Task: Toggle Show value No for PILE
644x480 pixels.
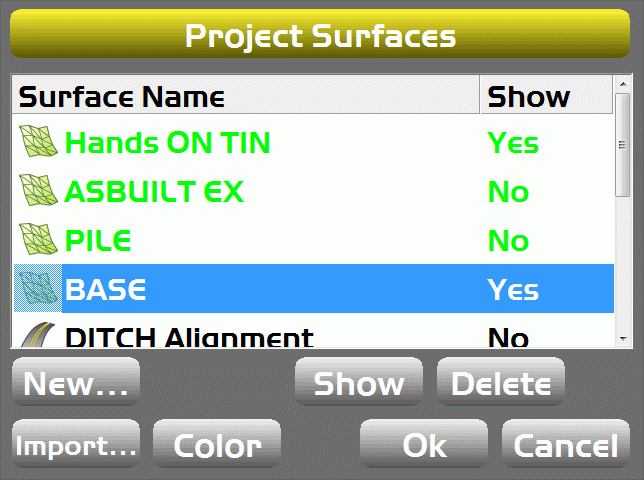Action: [508, 240]
